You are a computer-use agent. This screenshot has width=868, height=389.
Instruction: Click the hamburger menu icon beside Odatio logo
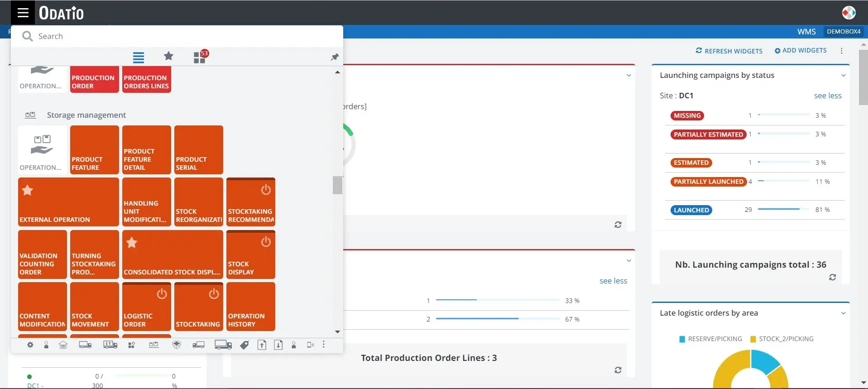[x=23, y=13]
